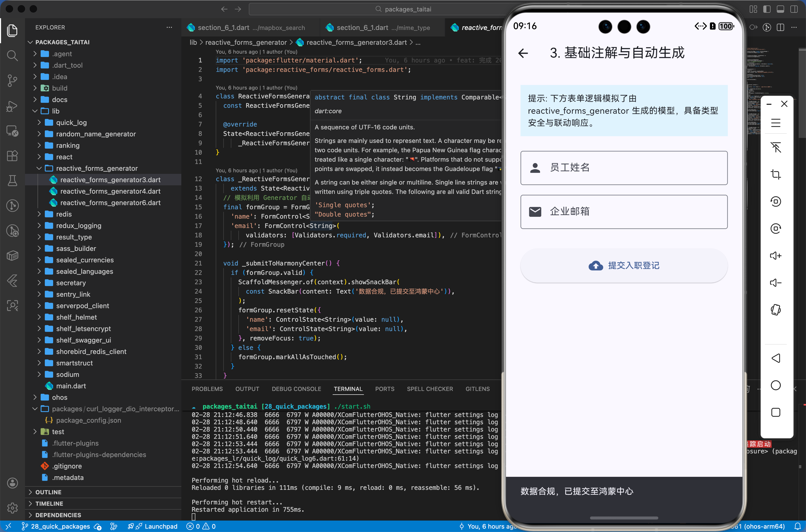Screen dimensions: 806x532
Task: Click the Testing flask icon
Action: click(x=12, y=181)
